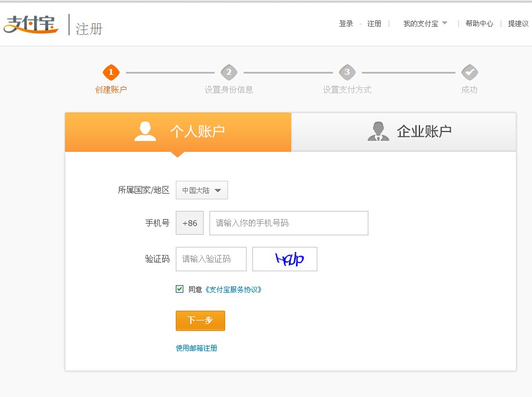Open the 《支付宝服务协议》 link
532x397 pixels.
(x=233, y=289)
